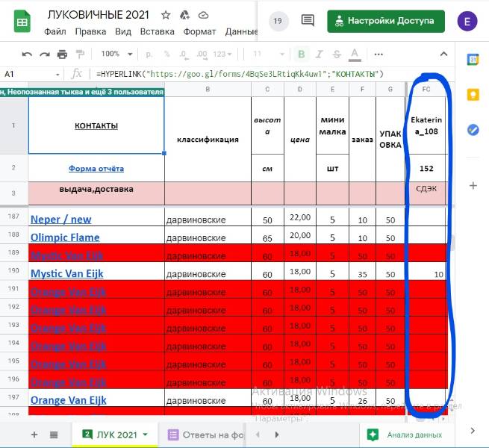Open the Calendar side panel icon
489x448 pixels.
(473, 60)
